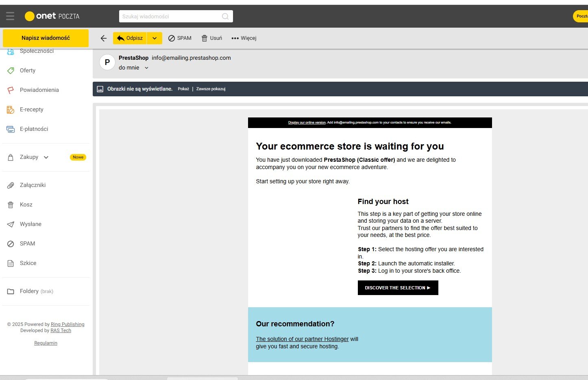
Task: Click the Załączniki paperclip icon
Action: 11,185
